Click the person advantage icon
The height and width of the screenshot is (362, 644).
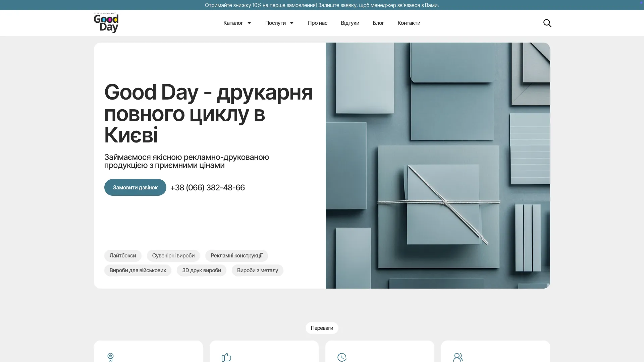[458, 357]
